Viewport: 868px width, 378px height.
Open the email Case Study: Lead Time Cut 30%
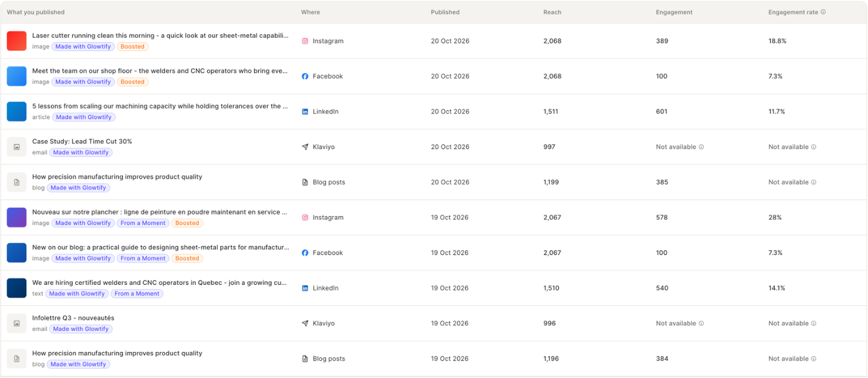[x=82, y=142]
